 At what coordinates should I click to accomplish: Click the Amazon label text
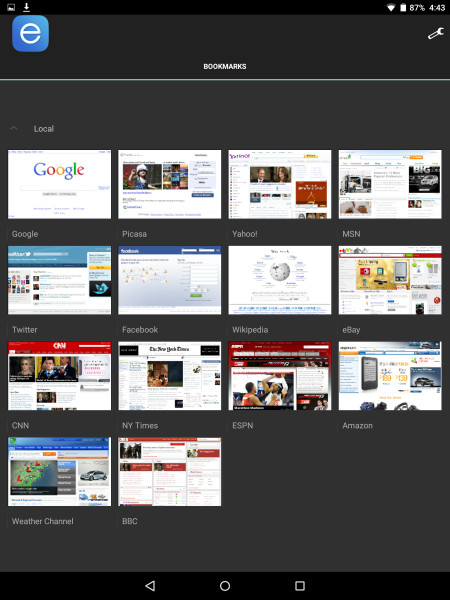[357, 426]
